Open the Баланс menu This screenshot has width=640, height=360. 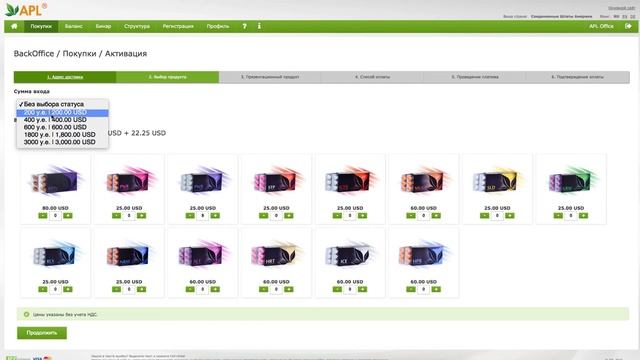(x=74, y=26)
